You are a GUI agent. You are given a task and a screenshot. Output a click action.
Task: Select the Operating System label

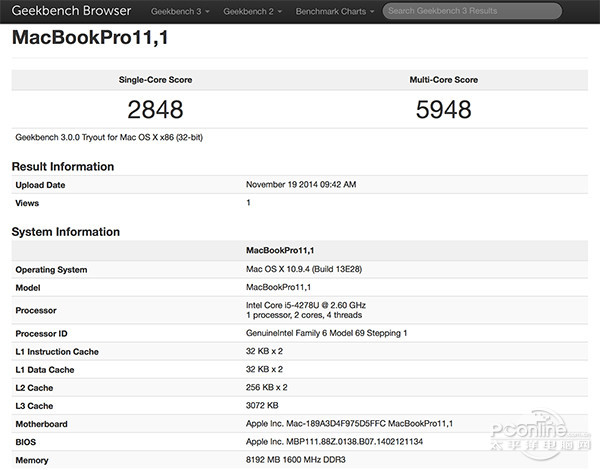point(51,269)
